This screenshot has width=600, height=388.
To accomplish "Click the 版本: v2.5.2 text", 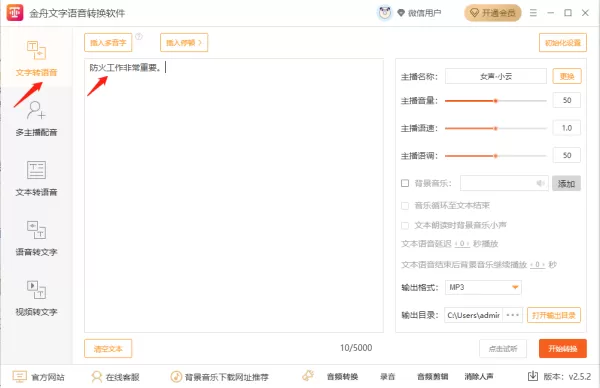I will [x=567, y=377].
